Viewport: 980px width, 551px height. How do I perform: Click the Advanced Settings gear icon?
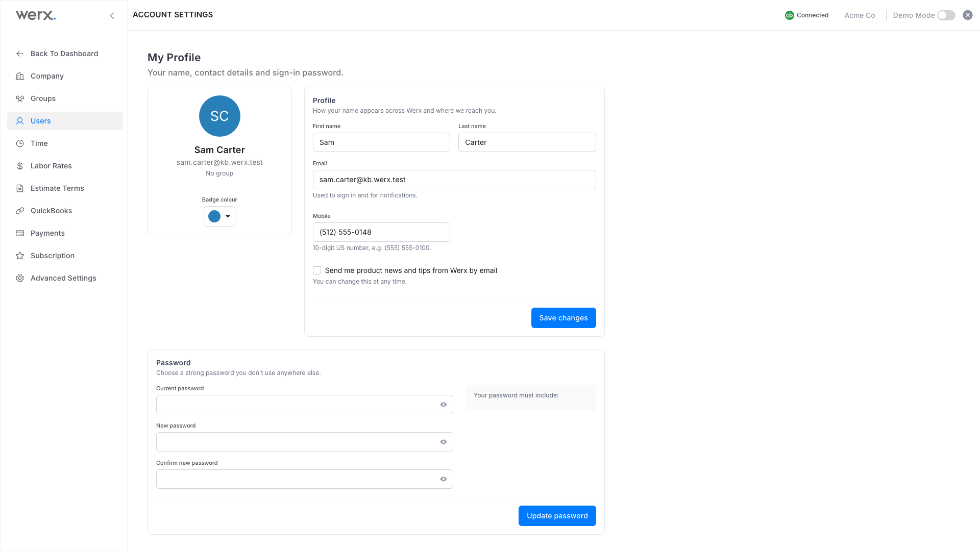coord(20,278)
